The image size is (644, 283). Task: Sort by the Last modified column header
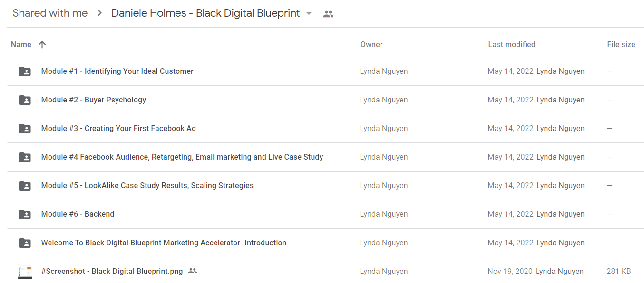(512, 44)
